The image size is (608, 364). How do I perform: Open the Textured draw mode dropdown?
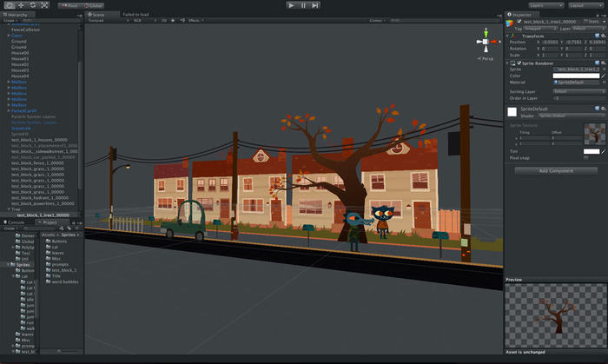click(x=109, y=21)
